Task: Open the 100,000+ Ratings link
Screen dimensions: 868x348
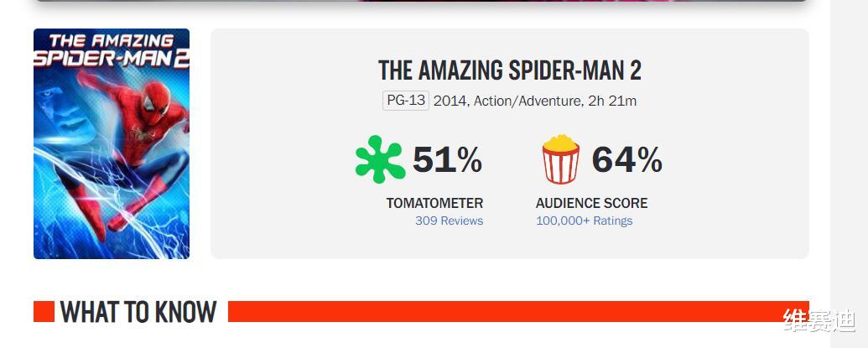Action: [584, 221]
